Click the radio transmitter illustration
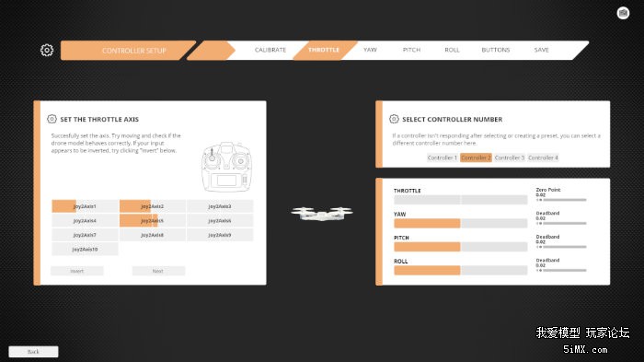The height and width of the screenshot is (362, 644). (226, 167)
